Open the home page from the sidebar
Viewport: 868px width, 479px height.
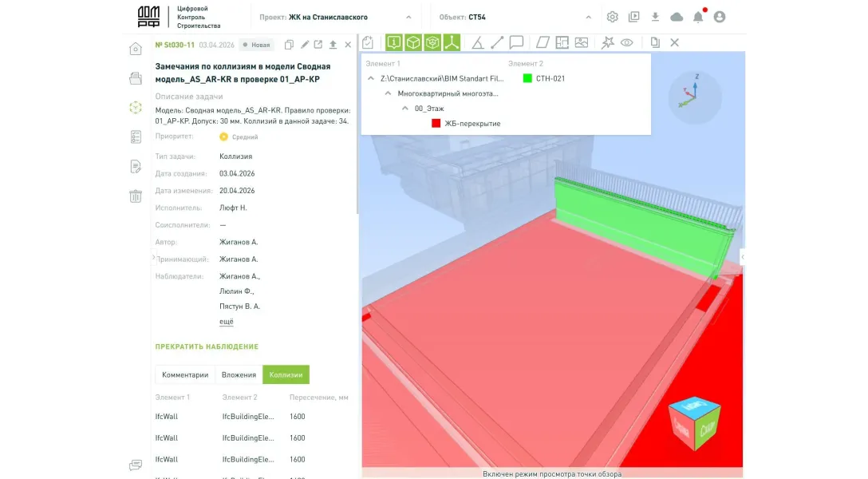point(136,49)
